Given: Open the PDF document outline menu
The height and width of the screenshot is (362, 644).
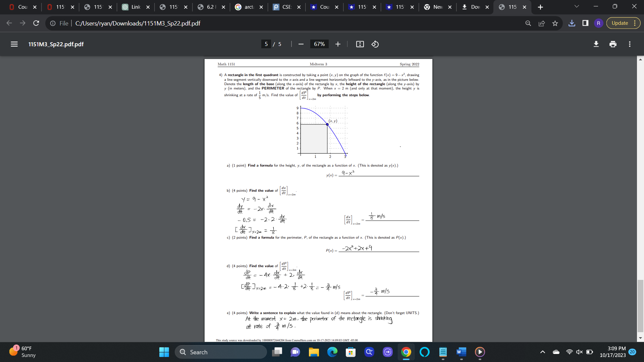Looking at the screenshot, I should 14,44.
